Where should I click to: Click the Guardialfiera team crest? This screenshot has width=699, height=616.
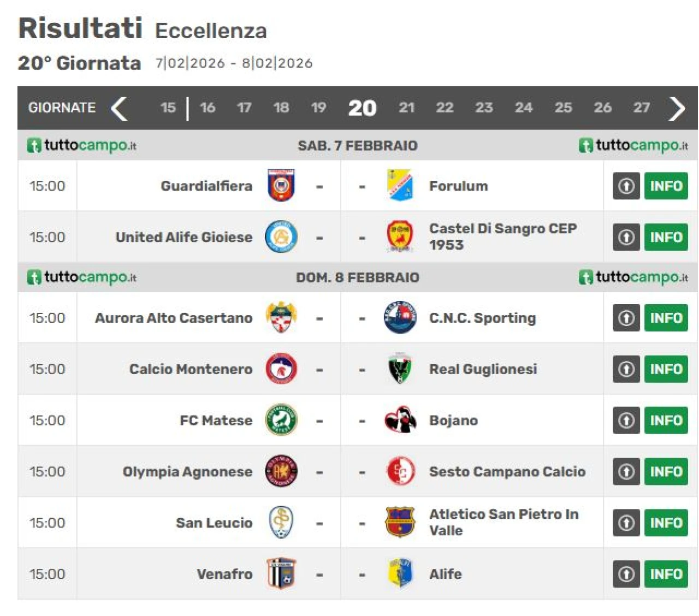[281, 186]
